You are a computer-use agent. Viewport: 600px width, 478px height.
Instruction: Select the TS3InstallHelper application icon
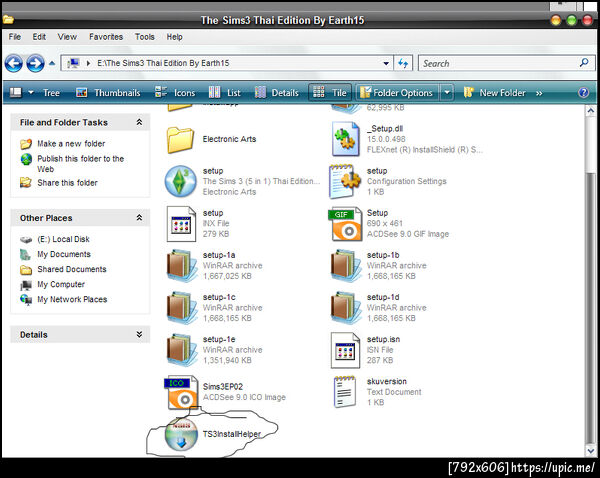click(x=181, y=435)
